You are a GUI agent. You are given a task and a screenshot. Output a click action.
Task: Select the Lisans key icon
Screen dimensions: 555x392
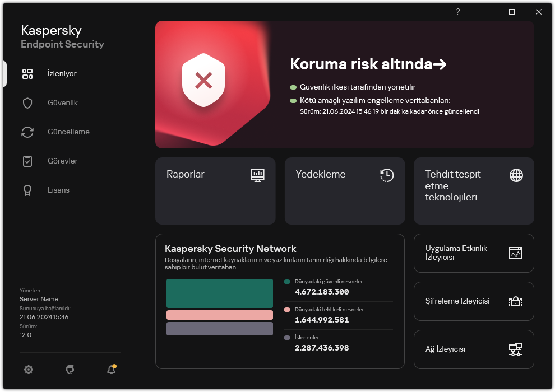pyautogui.click(x=27, y=190)
